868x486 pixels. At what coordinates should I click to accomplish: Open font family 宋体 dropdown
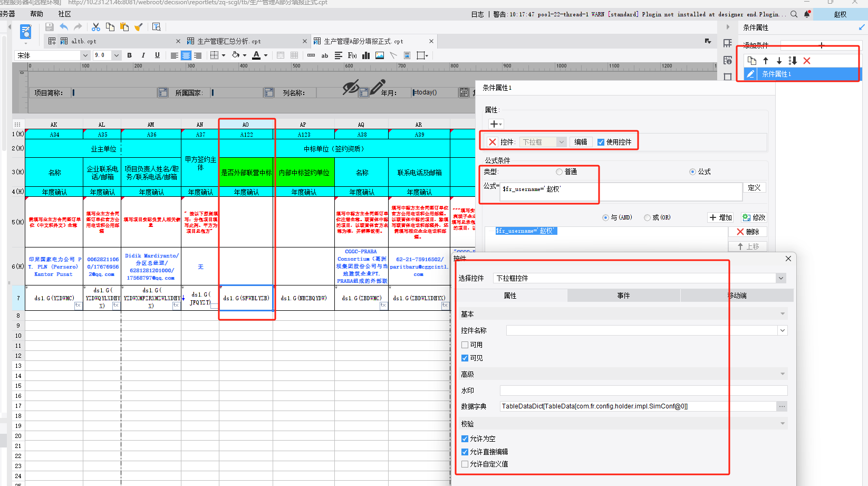pyautogui.click(x=85, y=55)
